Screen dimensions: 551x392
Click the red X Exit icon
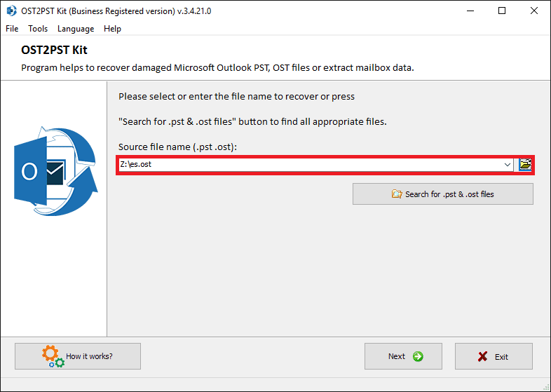coord(483,356)
